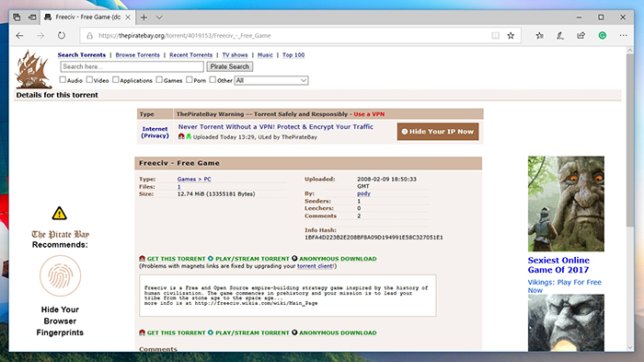Open a new tab with plus icon
Viewport: 644px width, 362px height.
tap(144, 18)
